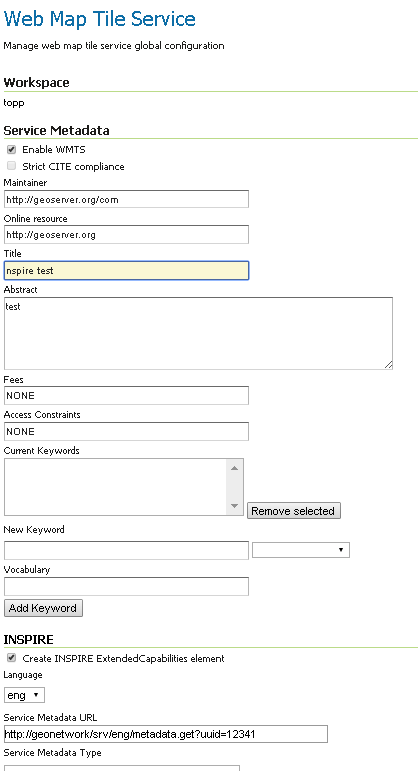Click the Service Metadata URL field
Image resolution: width=418 pixels, height=771 pixels.
click(x=166, y=734)
